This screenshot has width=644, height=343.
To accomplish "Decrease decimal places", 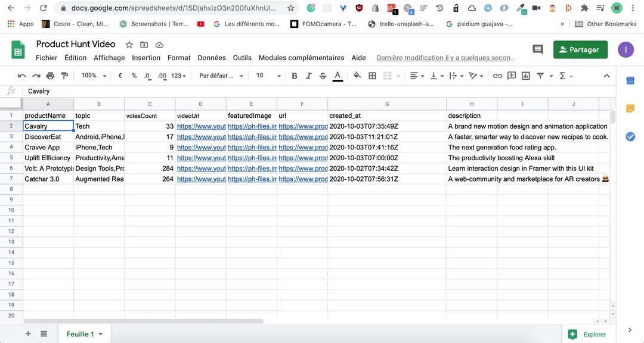I will (x=147, y=76).
